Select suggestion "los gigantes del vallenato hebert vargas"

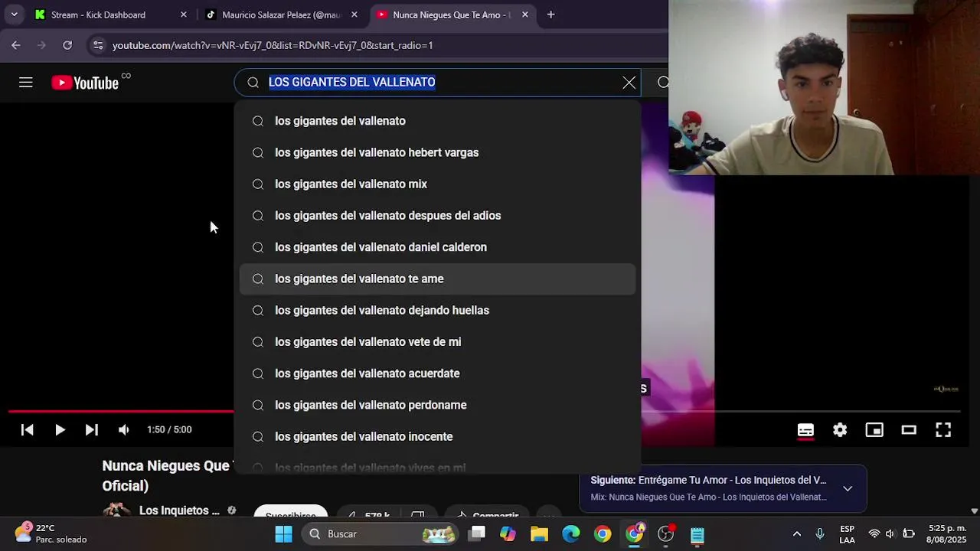coord(437,152)
